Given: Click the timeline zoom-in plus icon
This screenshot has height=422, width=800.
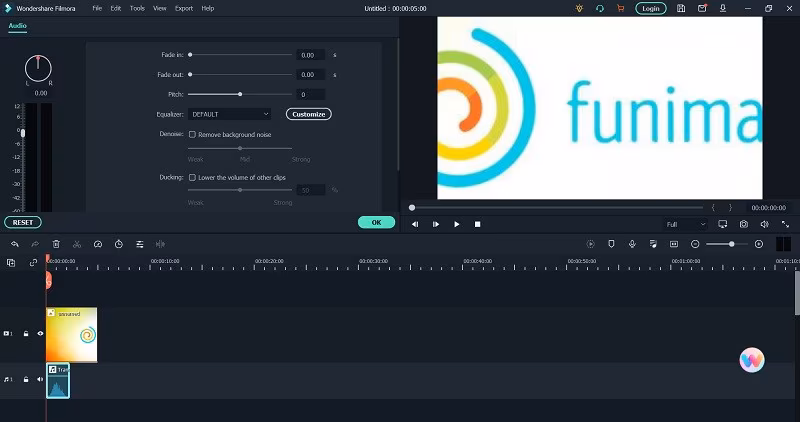Looking at the screenshot, I should point(759,244).
